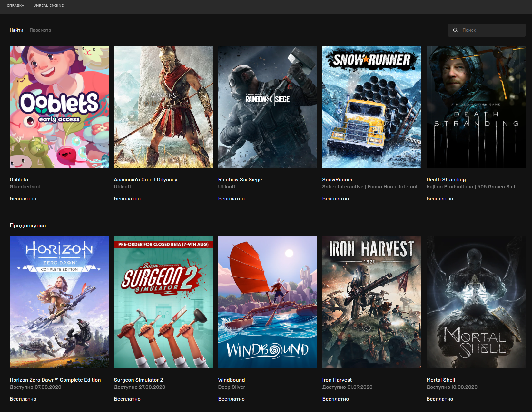532x412 pixels.
Task: Click the Доступно 27.08.2020 availability date
Action: [140, 387]
